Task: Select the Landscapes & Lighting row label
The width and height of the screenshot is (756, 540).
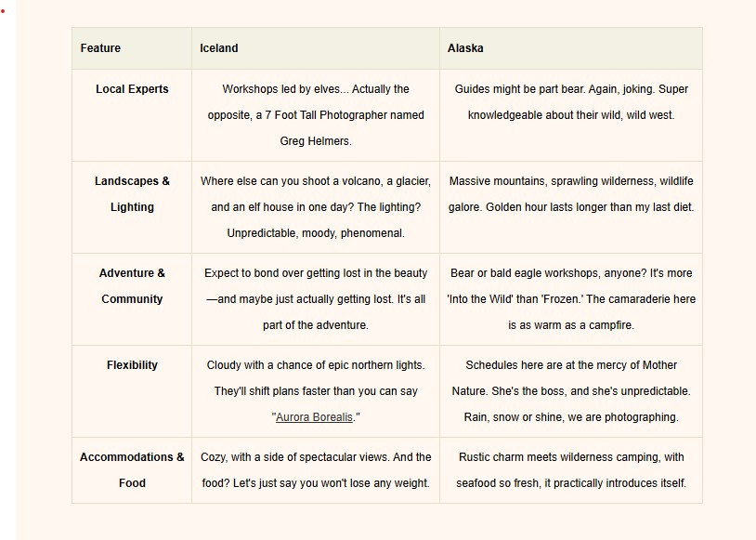Action: click(132, 194)
